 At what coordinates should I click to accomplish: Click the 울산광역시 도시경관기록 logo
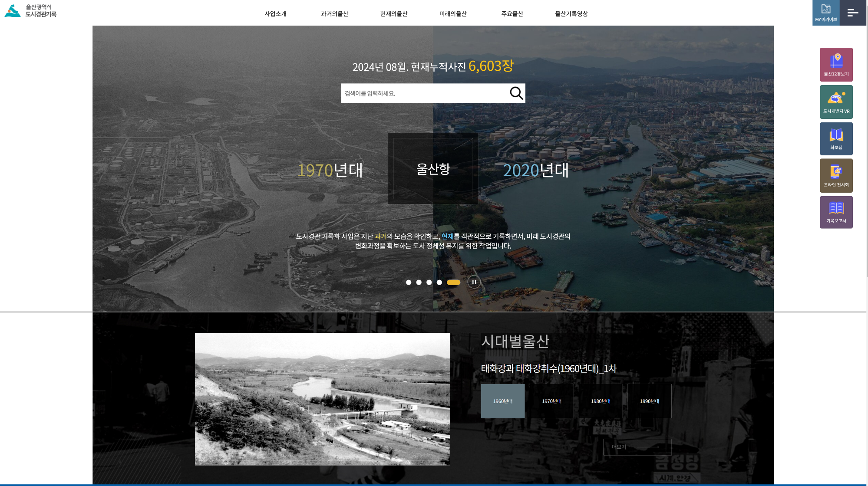pyautogui.click(x=31, y=11)
